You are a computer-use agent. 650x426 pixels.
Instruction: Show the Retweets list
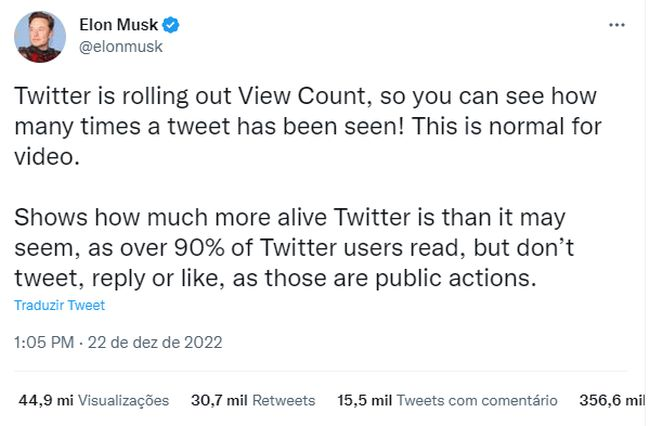point(283,400)
